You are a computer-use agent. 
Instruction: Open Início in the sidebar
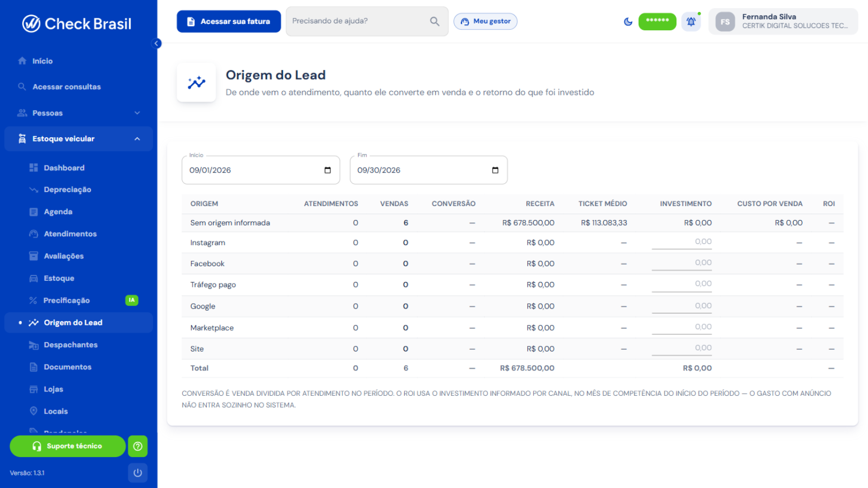pos(79,61)
